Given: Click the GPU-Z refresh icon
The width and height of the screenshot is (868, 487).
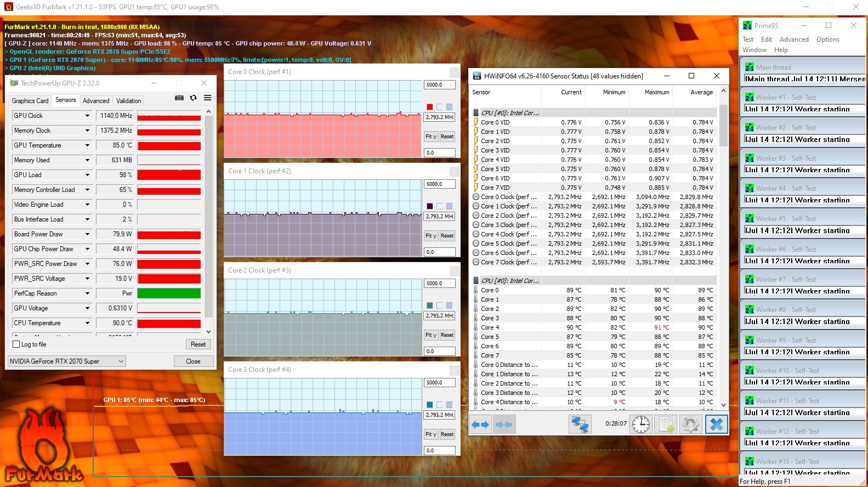Looking at the screenshot, I should tap(193, 98).
